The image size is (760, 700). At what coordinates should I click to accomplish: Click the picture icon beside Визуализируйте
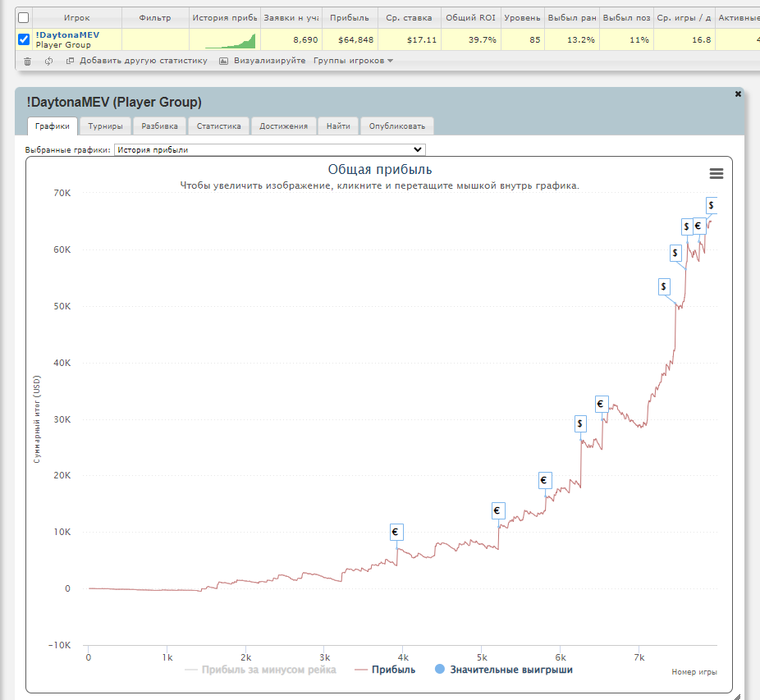tap(223, 61)
